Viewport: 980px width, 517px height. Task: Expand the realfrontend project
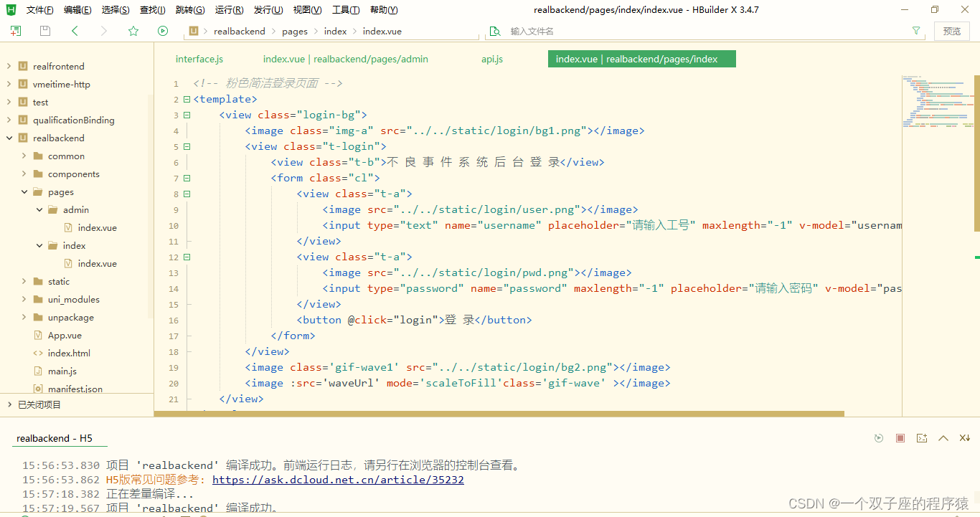pos(9,66)
